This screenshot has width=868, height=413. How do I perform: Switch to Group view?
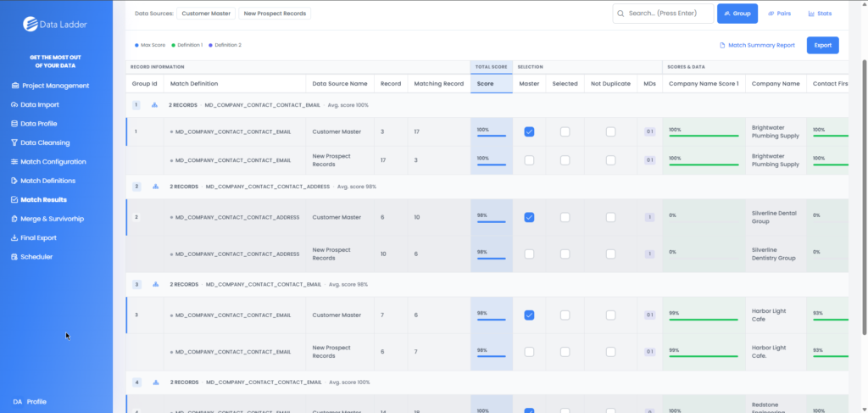point(737,14)
